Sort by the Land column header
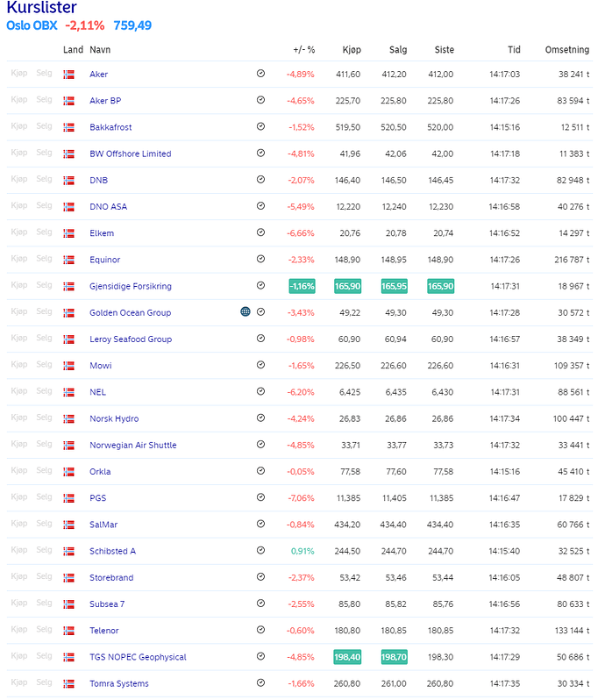Viewport: 605px width, 700px height. click(73, 49)
